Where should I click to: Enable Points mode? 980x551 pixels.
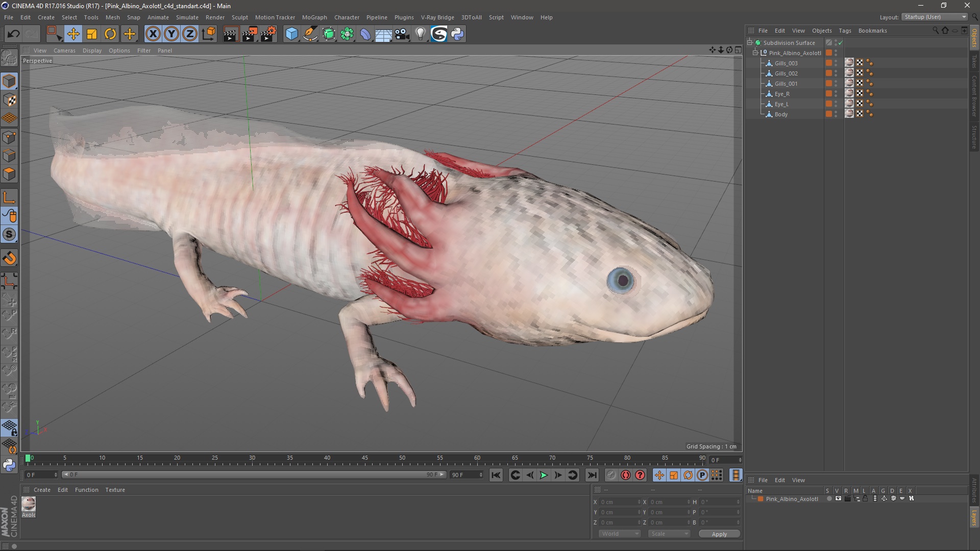9,137
